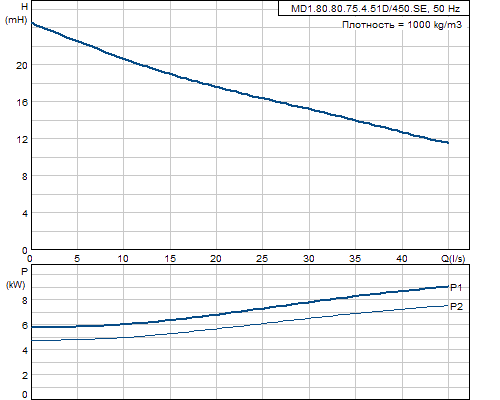The width and height of the screenshot is (500, 400).
Task: Click the 25 tick on the flow axis
Action: coord(262,258)
